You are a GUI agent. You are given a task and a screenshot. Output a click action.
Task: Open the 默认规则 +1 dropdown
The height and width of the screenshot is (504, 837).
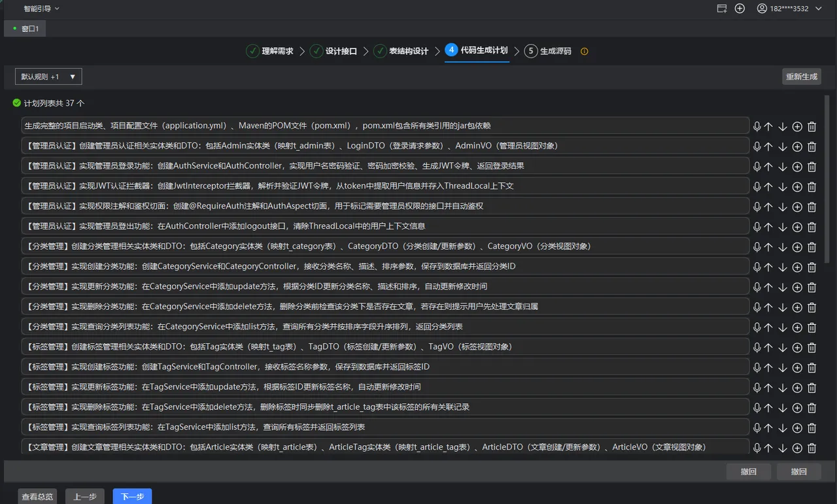[x=48, y=76]
